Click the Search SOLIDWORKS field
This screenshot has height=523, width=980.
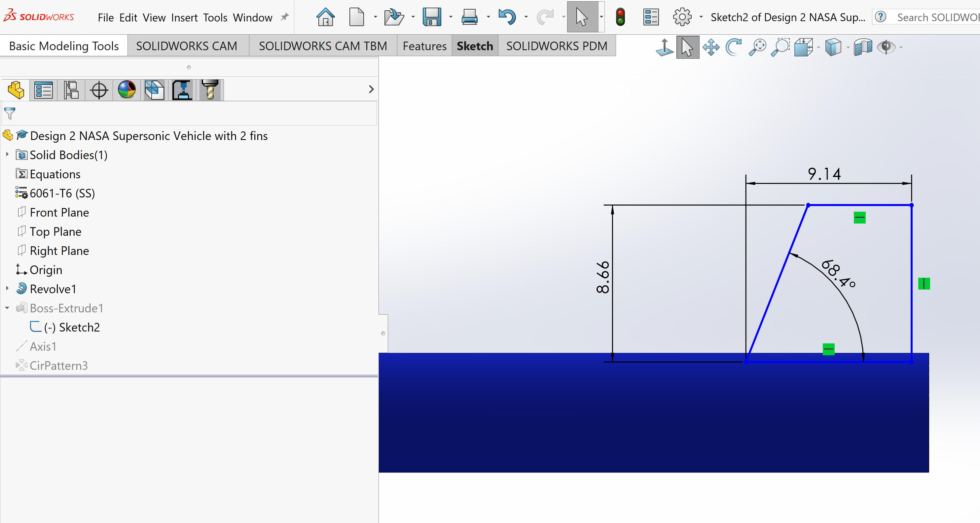pyautogui.click(x=937, y=17)
